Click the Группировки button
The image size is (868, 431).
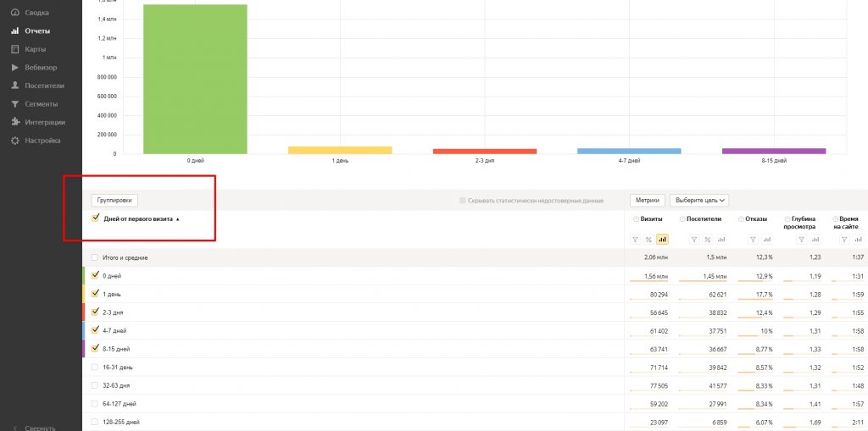(x=114, y=201)
